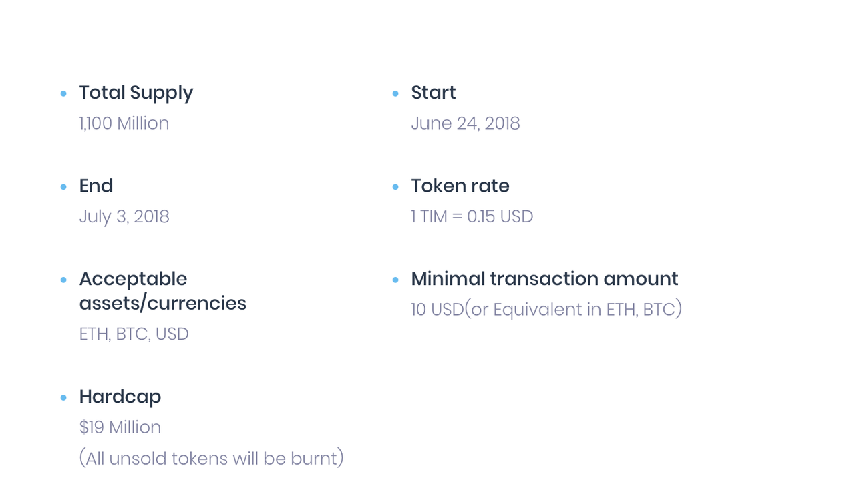The height and width of the screenshot is (504, 855).
Task: Click the Acceptable assets/currencies heading
Action: point(163,291)
